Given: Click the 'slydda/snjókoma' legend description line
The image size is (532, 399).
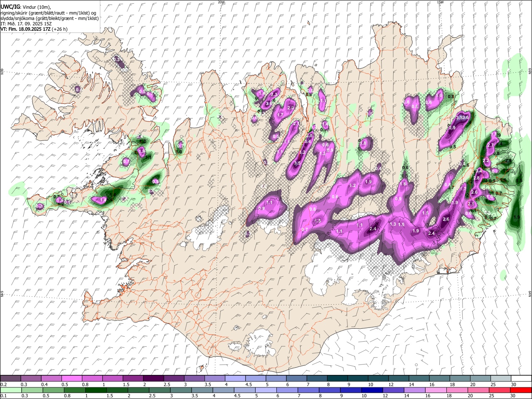Looking at the screenshot, I should 49,18.
